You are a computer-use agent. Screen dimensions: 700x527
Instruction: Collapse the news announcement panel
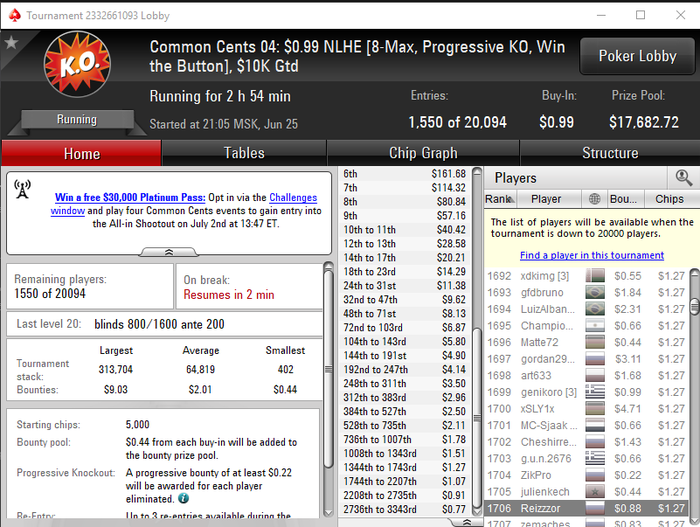tap(169, 252)
